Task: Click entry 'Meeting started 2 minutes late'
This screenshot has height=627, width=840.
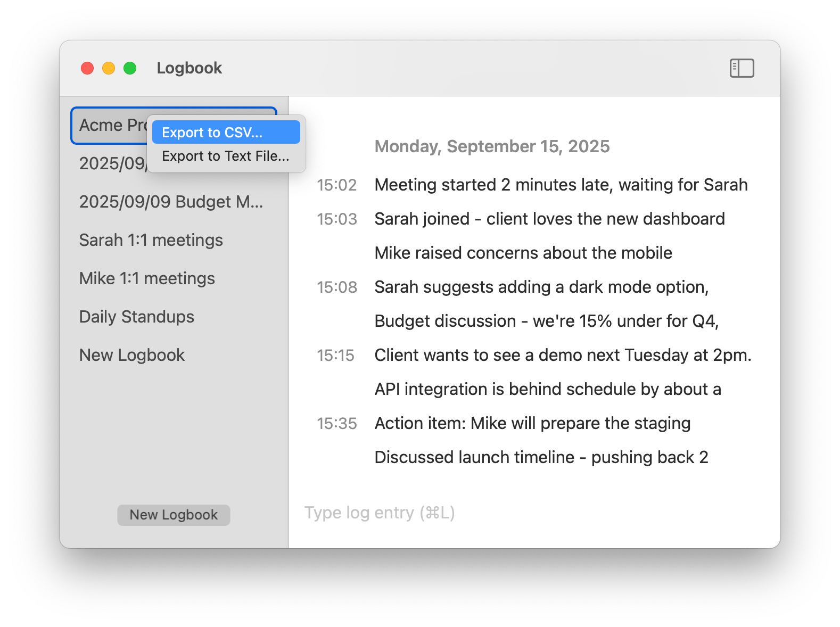Action: pos(561,185)
